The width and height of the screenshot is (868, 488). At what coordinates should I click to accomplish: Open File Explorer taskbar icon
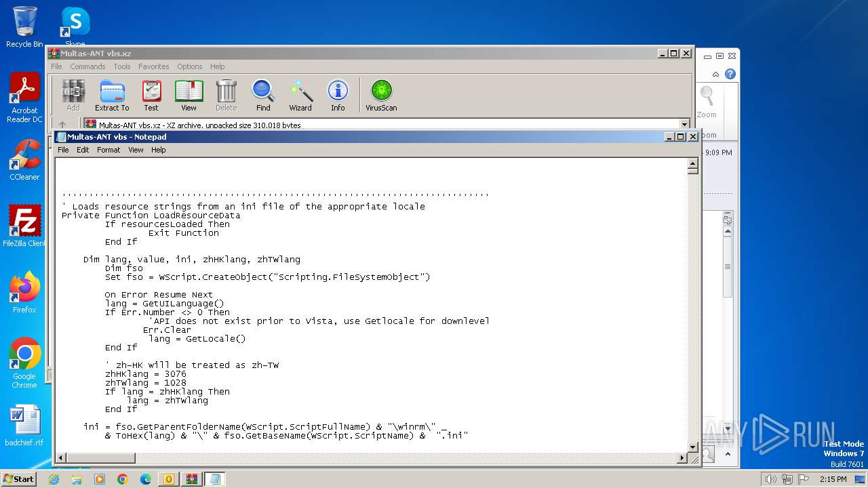[x=77, y=479]
